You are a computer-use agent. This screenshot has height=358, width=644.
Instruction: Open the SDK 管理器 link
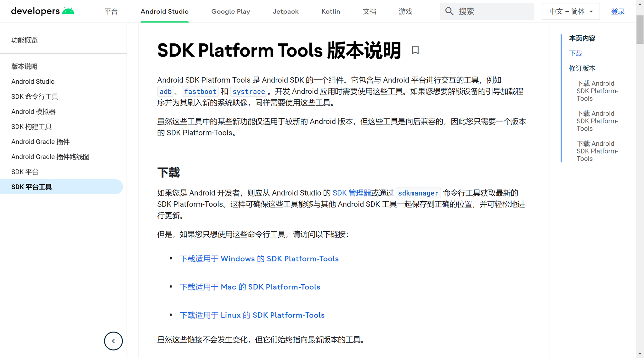click(352, 193)
